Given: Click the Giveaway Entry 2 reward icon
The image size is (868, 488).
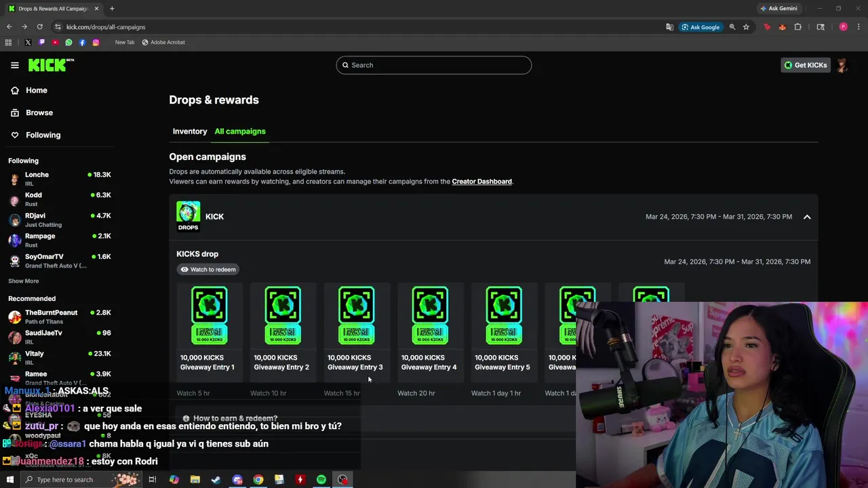Looking at the screenshot, I should click(283, 315).
